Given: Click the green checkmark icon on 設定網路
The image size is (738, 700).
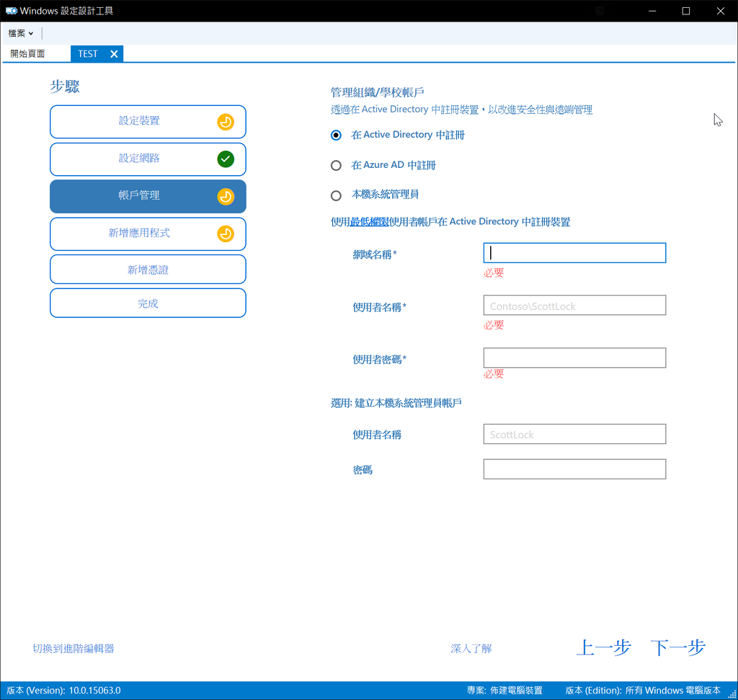Looking at the screenshot, I should coord(226,159).
